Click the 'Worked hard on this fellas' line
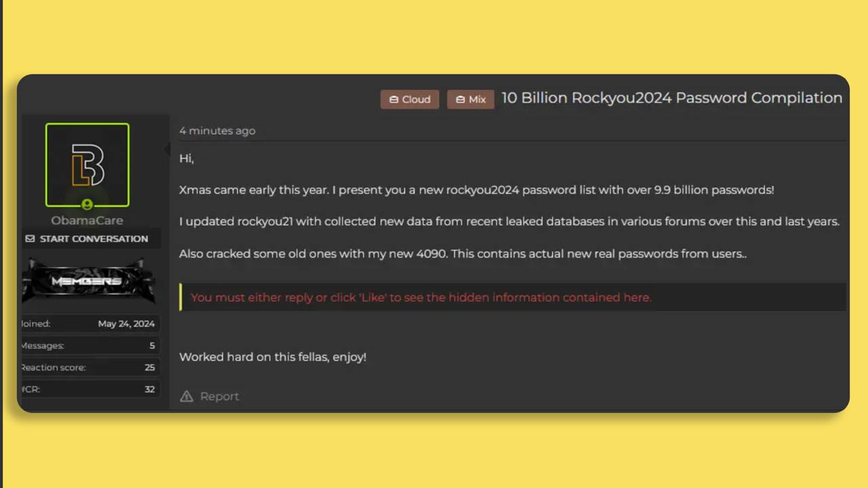Screen dimensions: 868x488 273,357
